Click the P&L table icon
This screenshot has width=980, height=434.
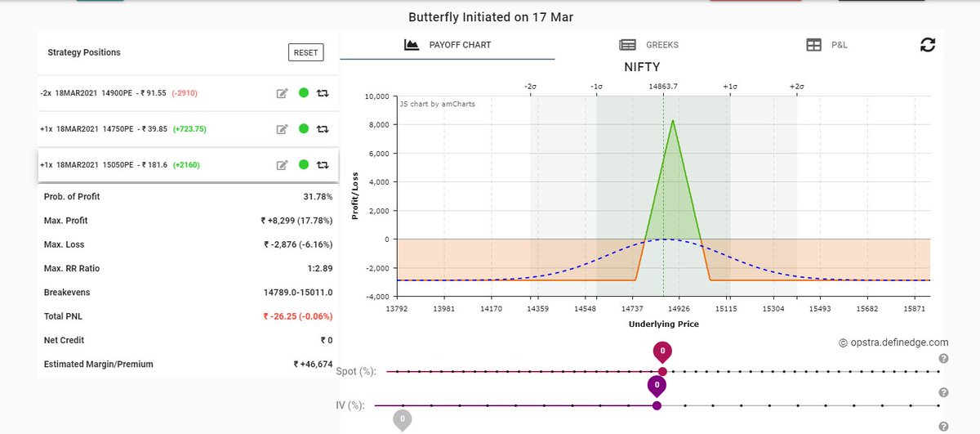813,45
